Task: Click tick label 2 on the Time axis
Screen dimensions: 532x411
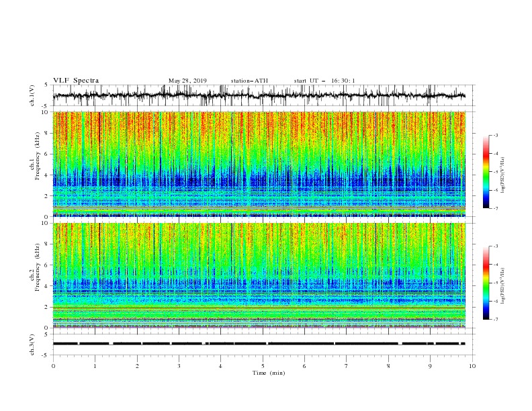Action: coord(137,366)
